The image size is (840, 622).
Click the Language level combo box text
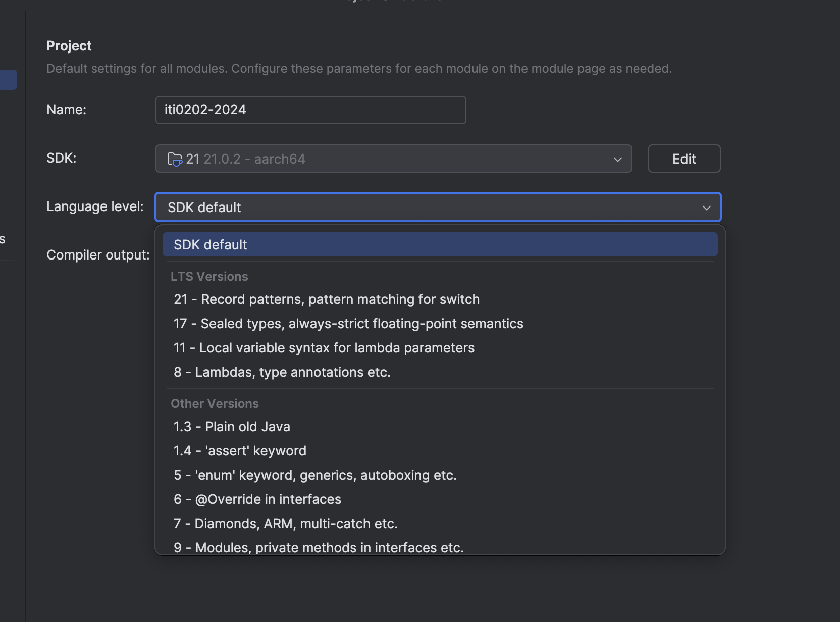[x=204, y=208]
